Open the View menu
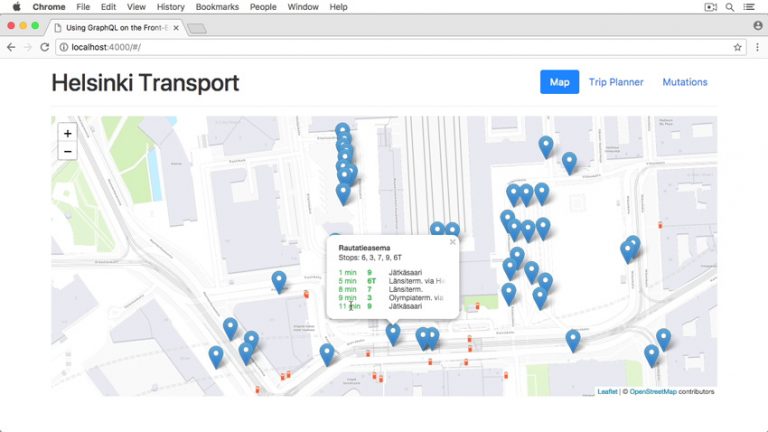768x432 pixels. click(136, 7)
